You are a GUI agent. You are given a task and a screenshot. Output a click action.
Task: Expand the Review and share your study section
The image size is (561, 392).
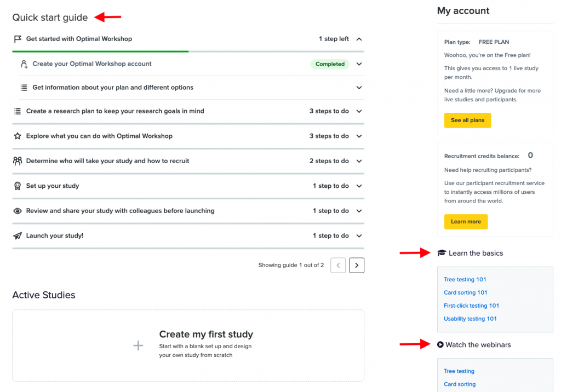359,211
